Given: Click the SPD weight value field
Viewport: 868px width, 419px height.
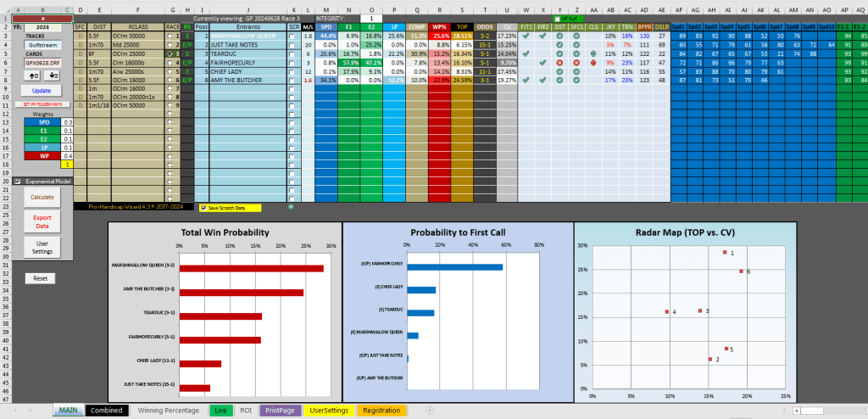Looking at the screenshot, I should [x=68, y=123].
